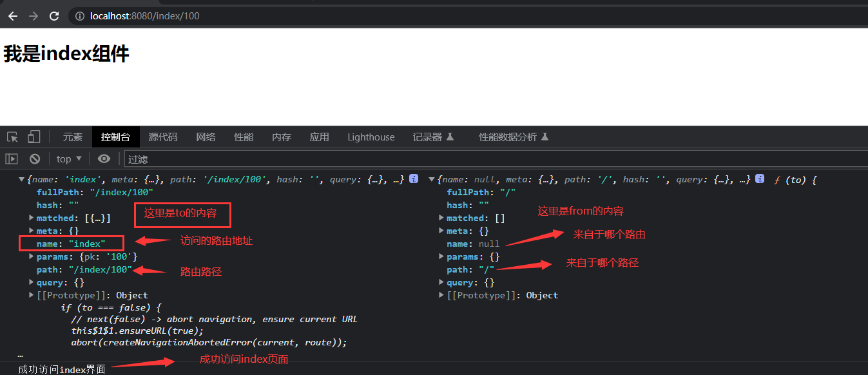This screenshot has width=868, height=375.
Task: Expand meta in to object
Action: (32, 231)
